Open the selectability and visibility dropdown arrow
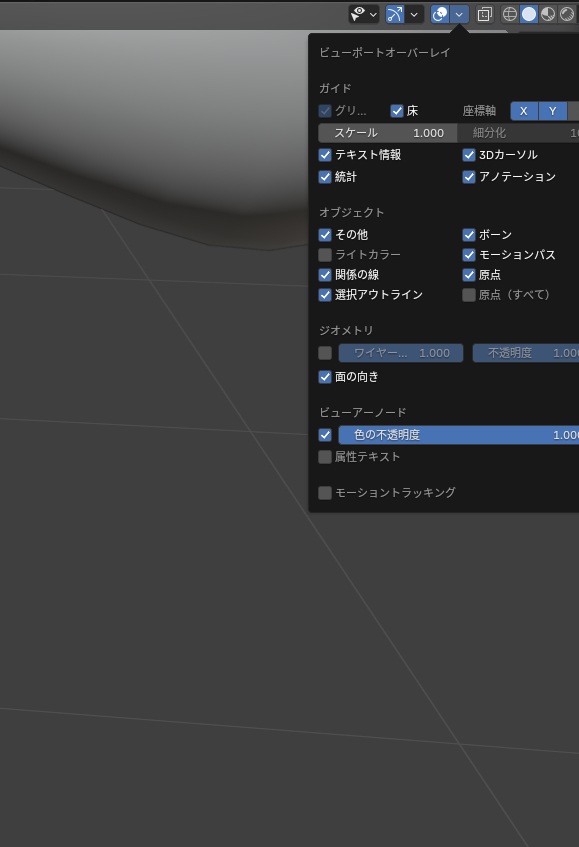 pyautogui.click(x=373, y=15)
